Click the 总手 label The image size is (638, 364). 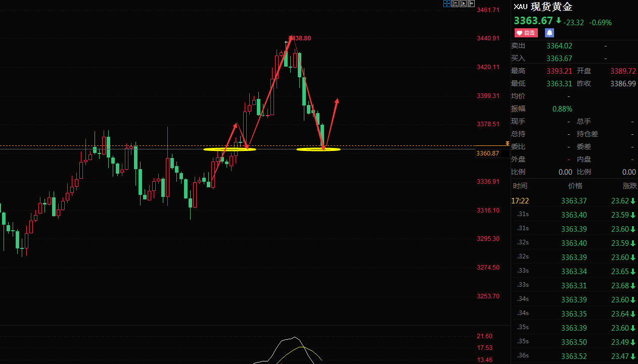(584, 121)
